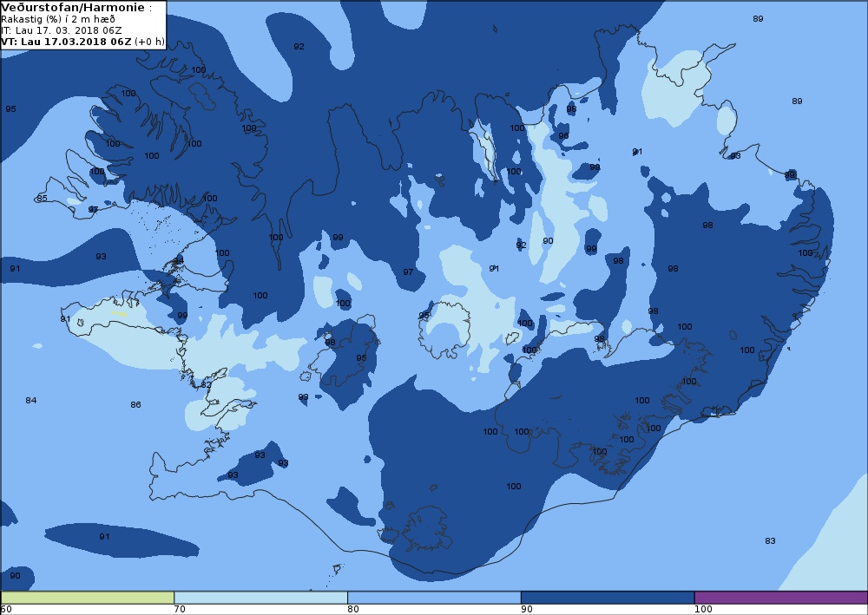Click the "Veðurstofan/Harmonie" title text
The image size is (868, 615).
(x=73, y=7)
